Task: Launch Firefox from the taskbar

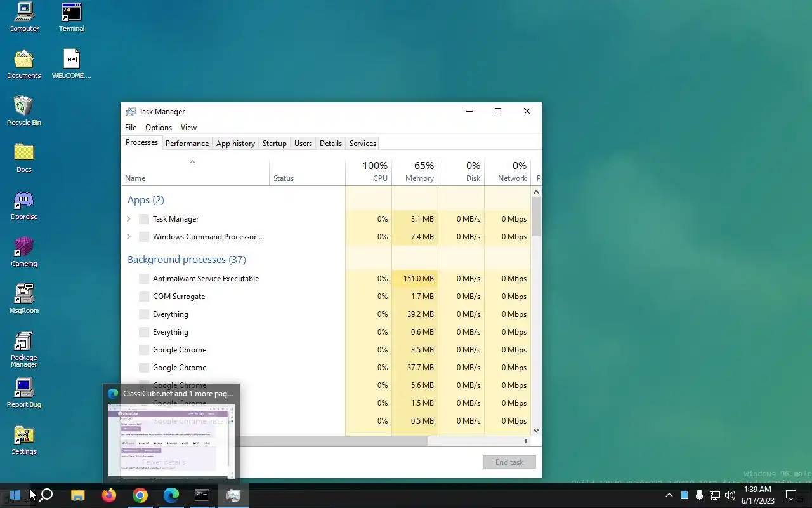Action: pos(108,495)
